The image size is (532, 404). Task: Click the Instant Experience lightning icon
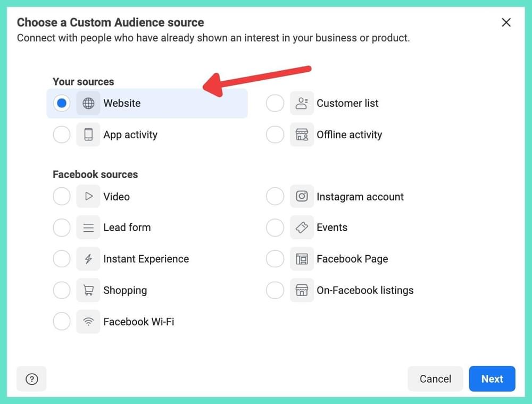[x=88, y=259]
